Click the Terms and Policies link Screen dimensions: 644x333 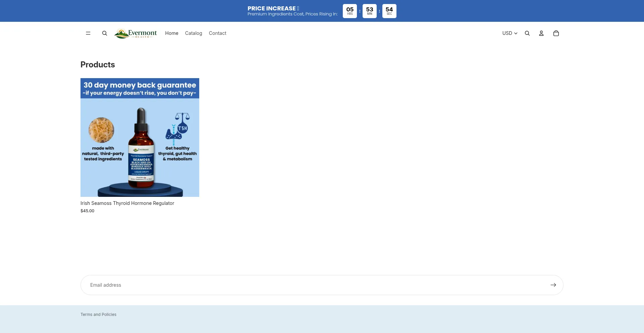(98, 315)
